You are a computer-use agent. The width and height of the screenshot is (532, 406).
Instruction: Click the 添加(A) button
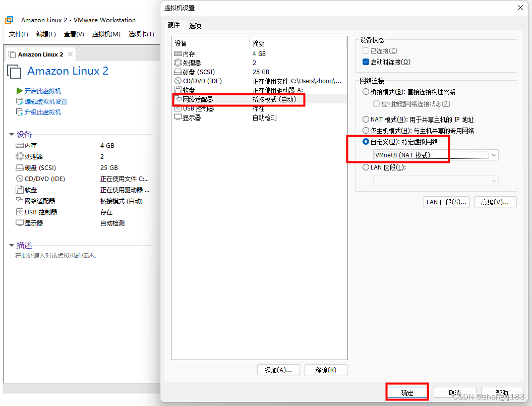(x=278, y=369)
